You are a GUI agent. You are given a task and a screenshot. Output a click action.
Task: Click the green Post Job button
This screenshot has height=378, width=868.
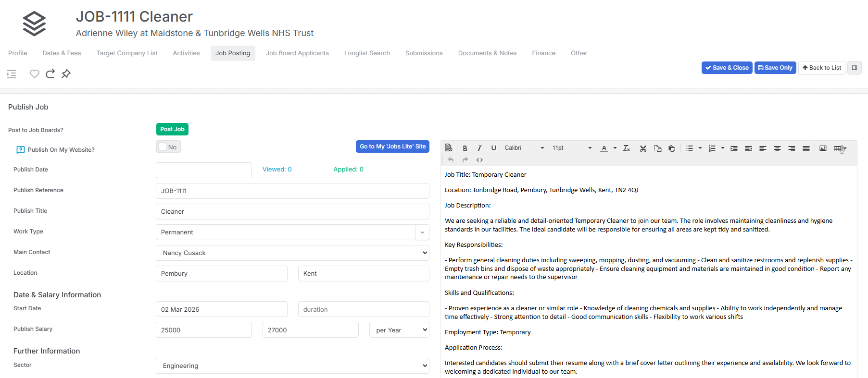(172, 129)
